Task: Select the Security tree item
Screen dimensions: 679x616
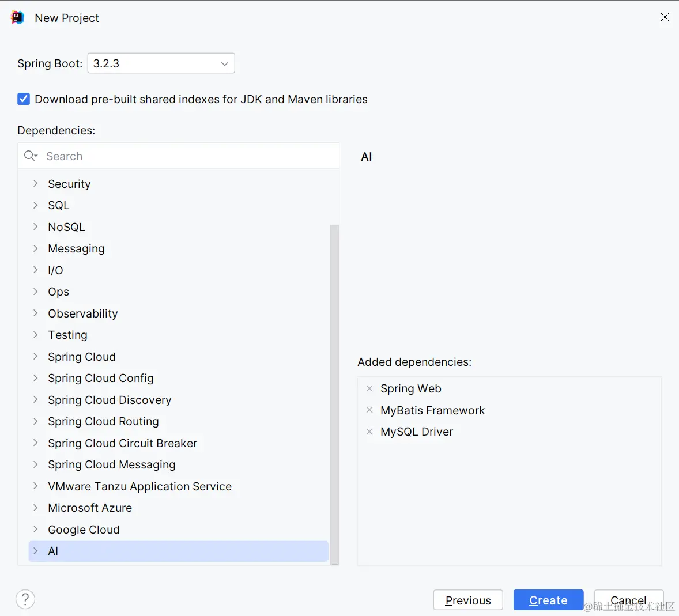Action: tap(69, 184)
